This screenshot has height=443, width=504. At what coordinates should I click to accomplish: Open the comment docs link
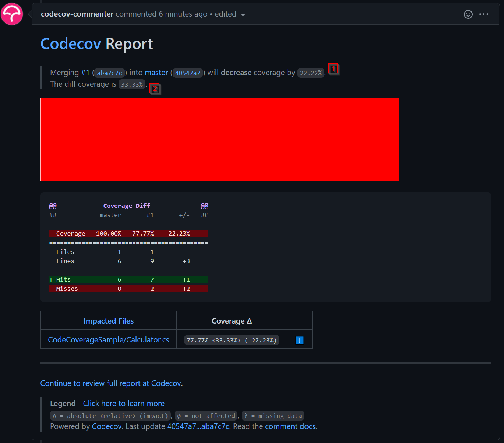click(x=290, y=426)
